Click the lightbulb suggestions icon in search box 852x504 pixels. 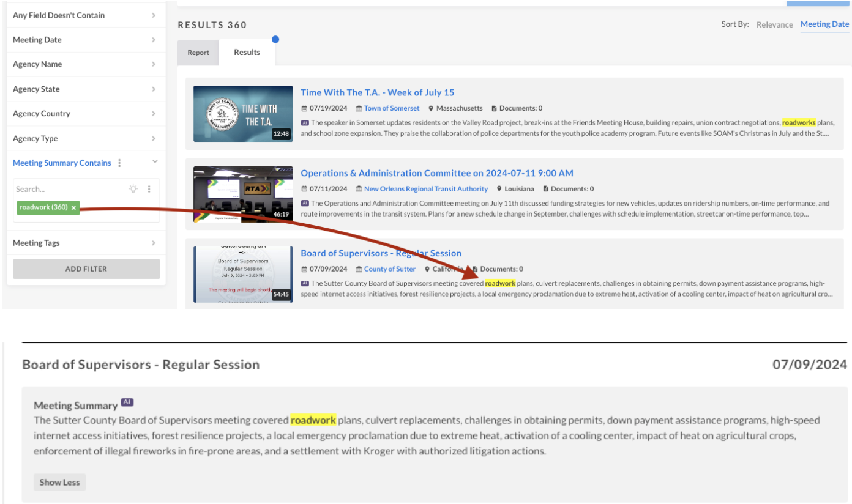tap(133, 189)
